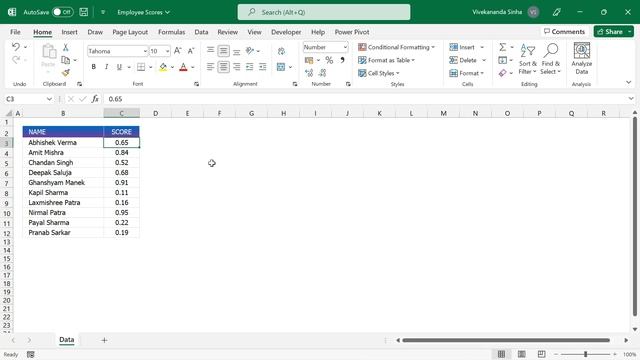Screen dimensions: 640x360
Task: Open Conditional Formatting dropdown
Action: pos(396,47)
